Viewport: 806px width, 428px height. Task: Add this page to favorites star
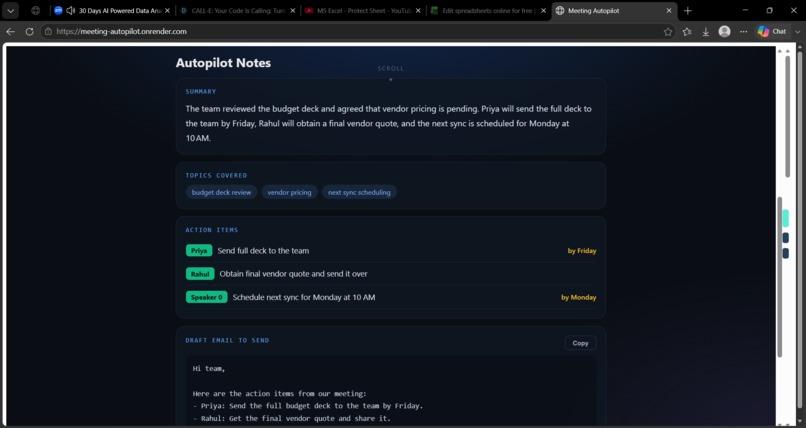pos(668,32)
